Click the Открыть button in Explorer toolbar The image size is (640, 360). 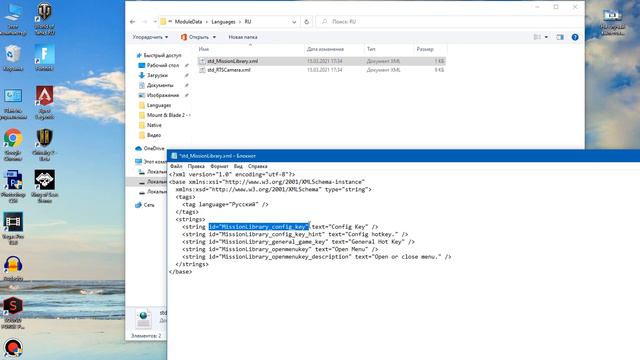pos(195,37)
